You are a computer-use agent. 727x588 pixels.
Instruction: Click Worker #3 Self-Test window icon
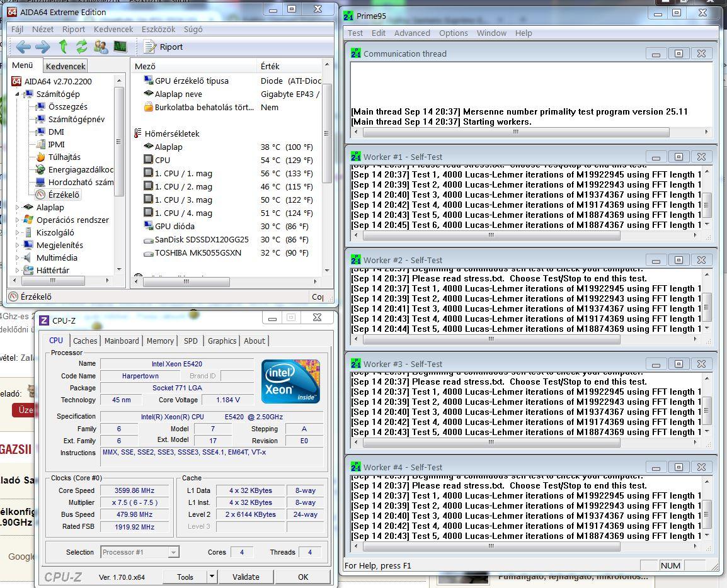coord(355,364)
